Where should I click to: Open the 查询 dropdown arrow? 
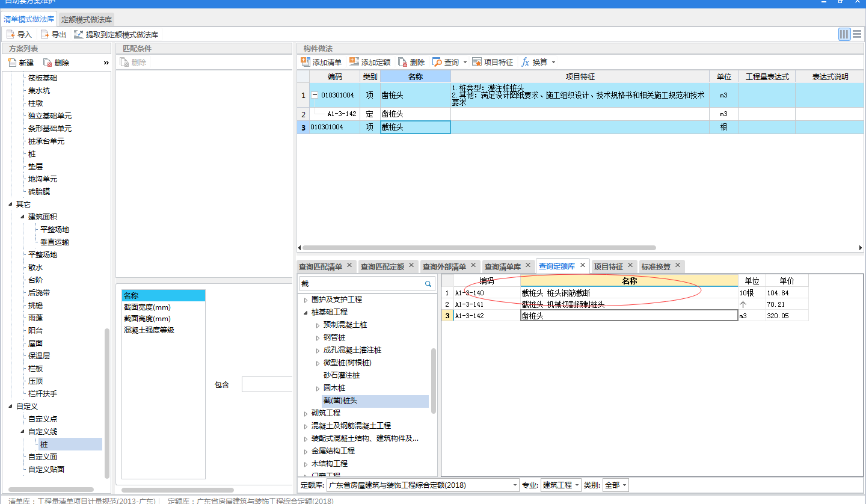coord(465,63)
